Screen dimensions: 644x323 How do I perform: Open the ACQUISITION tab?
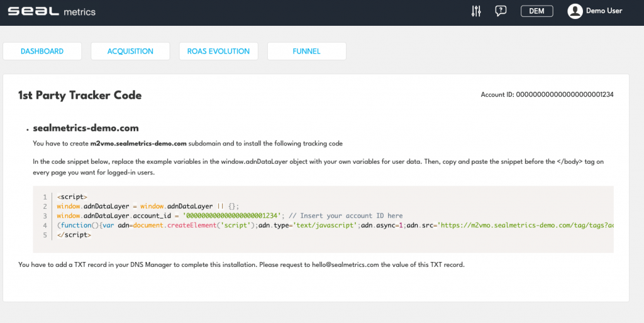(x=130, y=52)
